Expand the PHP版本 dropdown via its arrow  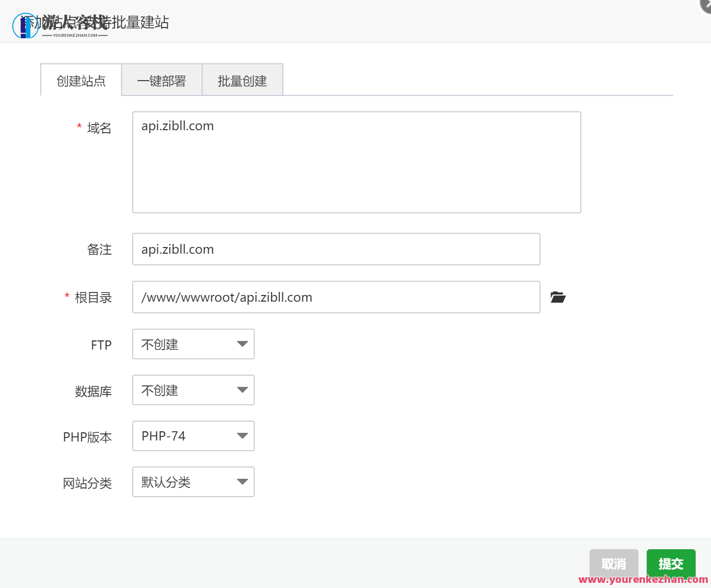click(x=242, y=436)
